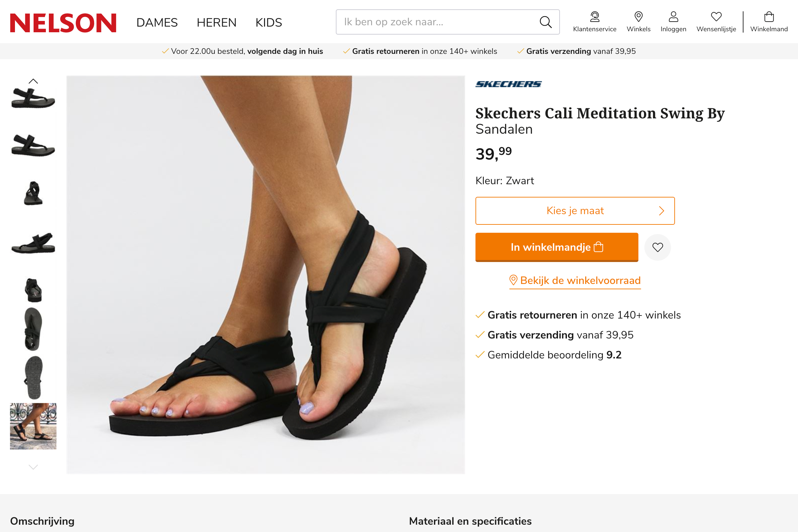This screenshot has width=798, height=532.
Task: Open Klantenservice headset icon
Action: (x=595, y=17)
